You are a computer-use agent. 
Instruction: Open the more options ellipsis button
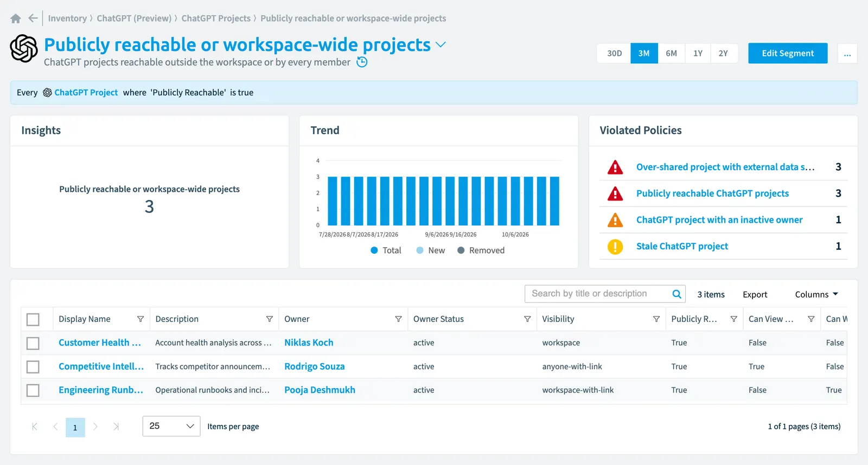click(847, 54)
